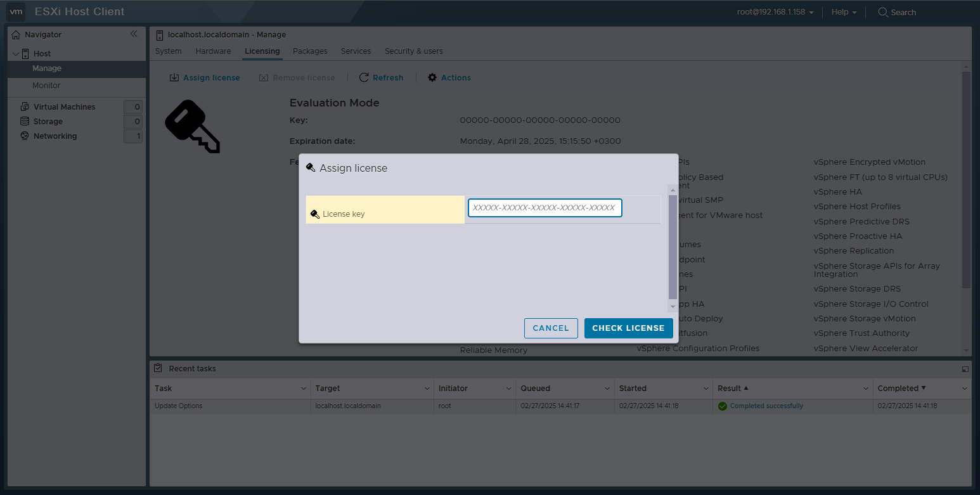
Task: Select Monitor in the Navigator
Action: [x=77, y=86]
